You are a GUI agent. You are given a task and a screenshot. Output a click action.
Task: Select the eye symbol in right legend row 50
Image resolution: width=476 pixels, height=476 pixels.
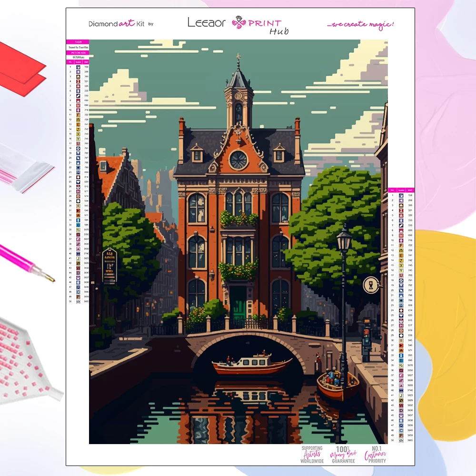[x=401, y=440]
